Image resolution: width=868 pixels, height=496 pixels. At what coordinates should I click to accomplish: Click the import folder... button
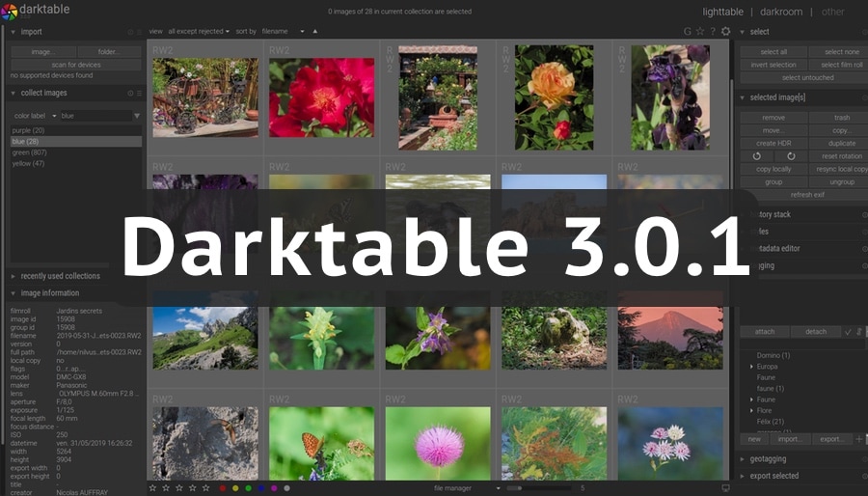tap(109, 52)
